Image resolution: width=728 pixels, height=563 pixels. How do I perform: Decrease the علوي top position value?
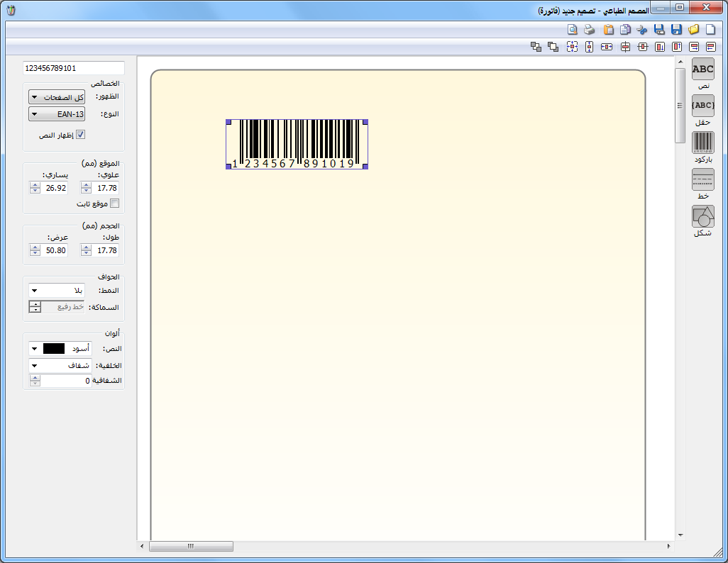(87, 191)
